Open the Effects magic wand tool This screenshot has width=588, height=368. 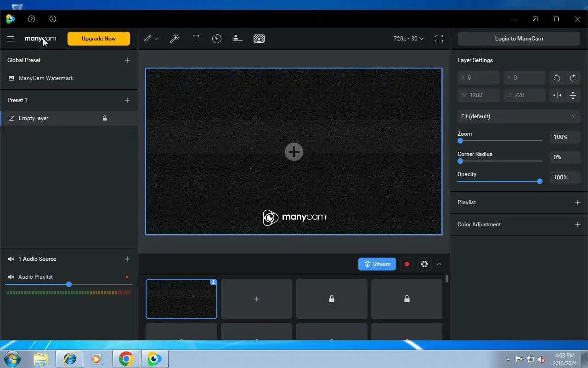[175, 39]
